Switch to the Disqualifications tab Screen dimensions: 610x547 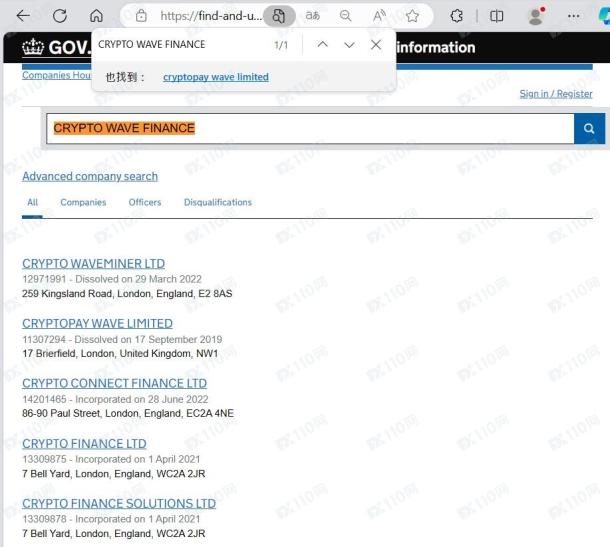tap(218, 202)
